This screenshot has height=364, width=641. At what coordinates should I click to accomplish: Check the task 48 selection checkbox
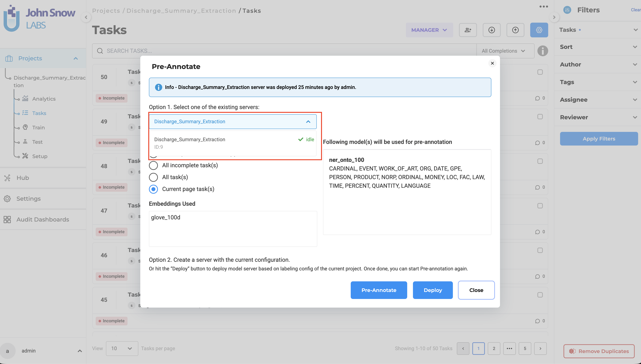click(540, 161)
